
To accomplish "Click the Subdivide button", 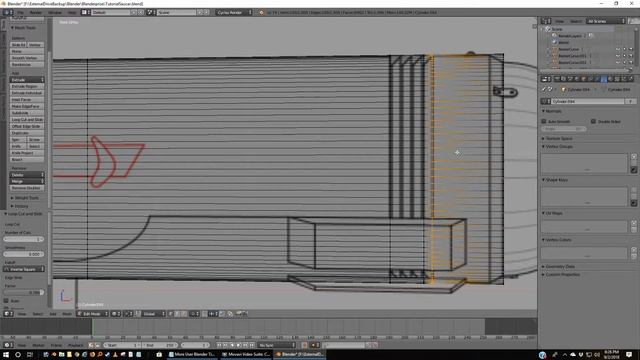I will click(27, 113).
